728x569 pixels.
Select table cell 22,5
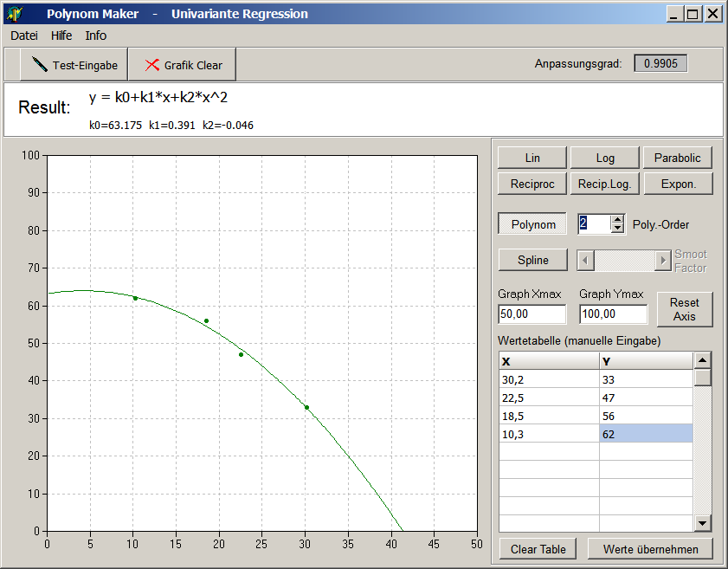(x=550, y=398)
